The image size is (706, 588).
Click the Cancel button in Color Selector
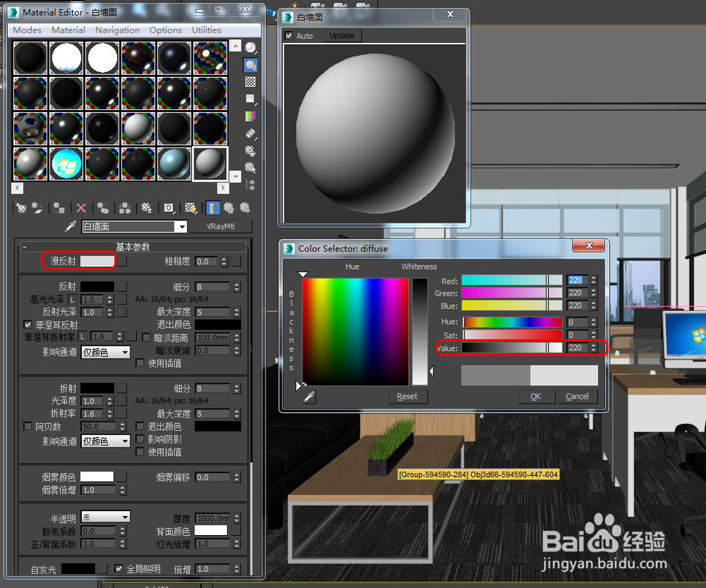577,396
